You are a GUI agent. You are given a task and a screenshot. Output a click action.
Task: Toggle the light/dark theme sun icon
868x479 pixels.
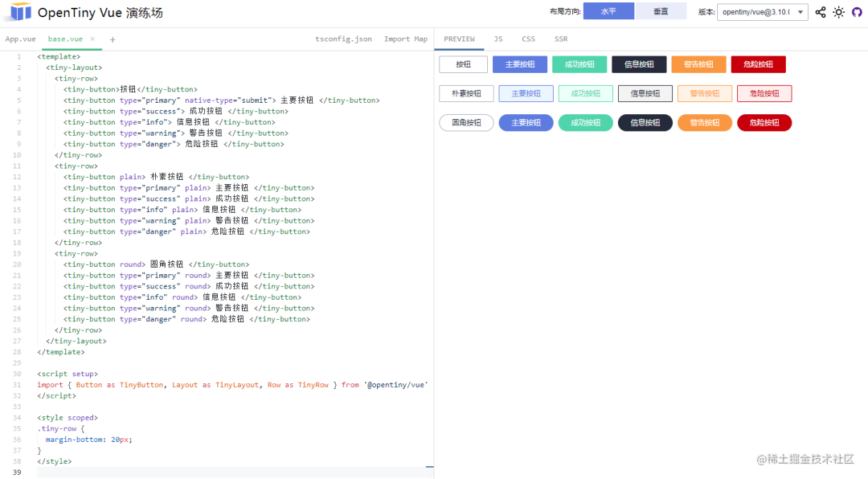pos(838,12)
